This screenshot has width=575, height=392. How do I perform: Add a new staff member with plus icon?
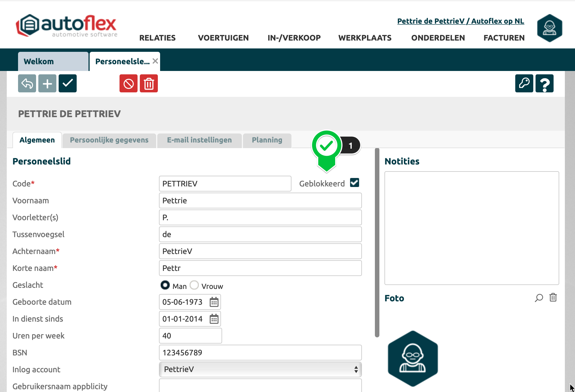(x=47, y=83)
